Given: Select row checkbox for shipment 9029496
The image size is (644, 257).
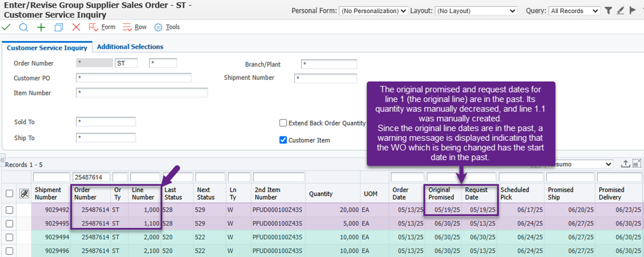Looking at the screenshot, I should pyautogui.click(x=9, y=251).
